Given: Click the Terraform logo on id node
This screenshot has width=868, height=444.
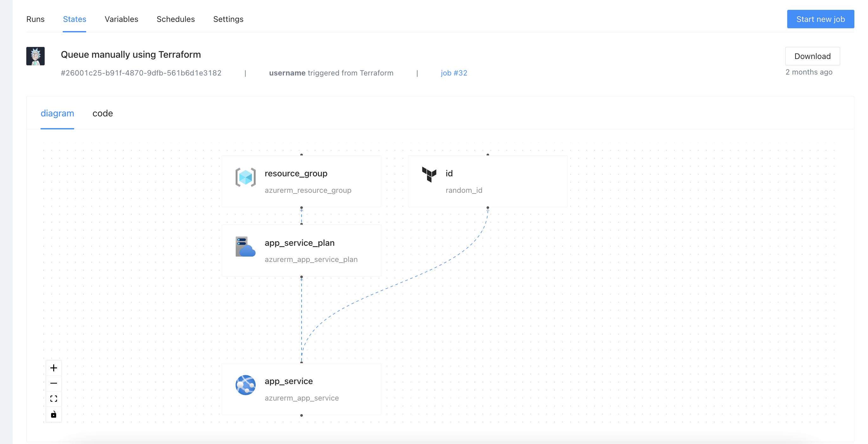Looking at the screenshot, I should [429, 174].
